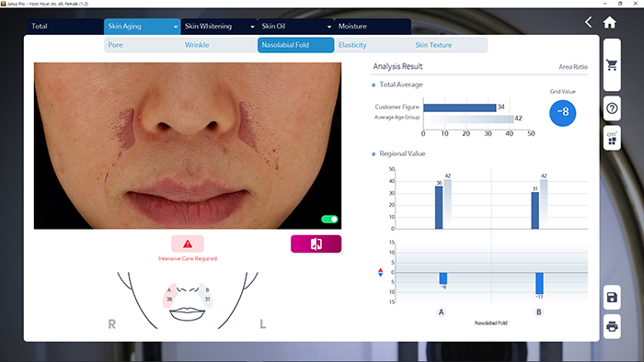The image size is (644, 362).
Task: Expand the Skin Oil dropdown arrow
Action: pos(329,27)
